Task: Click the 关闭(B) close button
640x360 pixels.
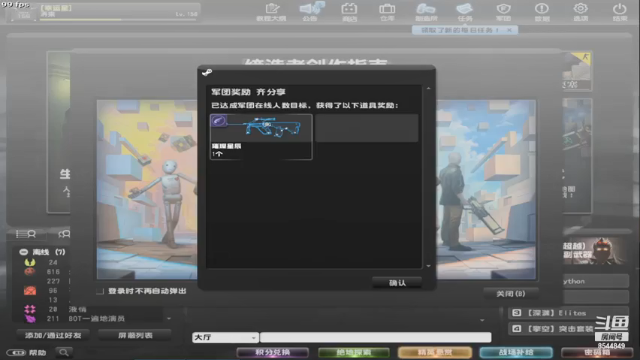Action: (511, 293)
